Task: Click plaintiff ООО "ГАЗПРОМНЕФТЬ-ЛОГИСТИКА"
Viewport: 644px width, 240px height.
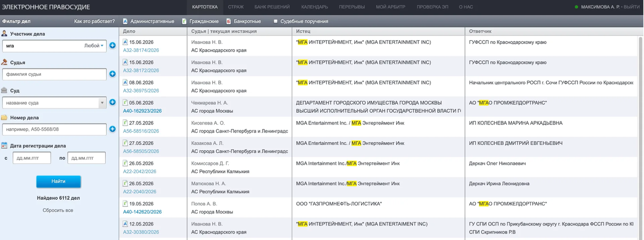Action: pyautogui.click(x=339, y=204)
